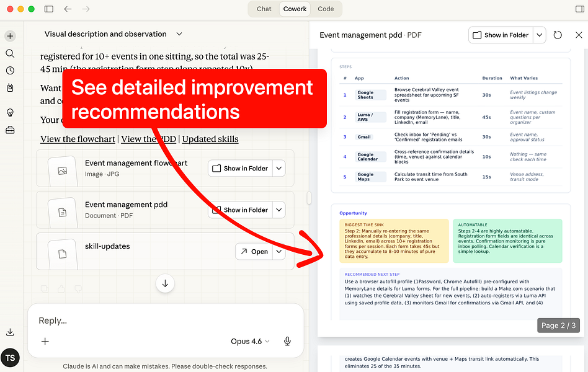Screen dimensions: 588x372
Task: Toggle the right side panel icon
Action: pyautogui.click(x=579, y=9)
